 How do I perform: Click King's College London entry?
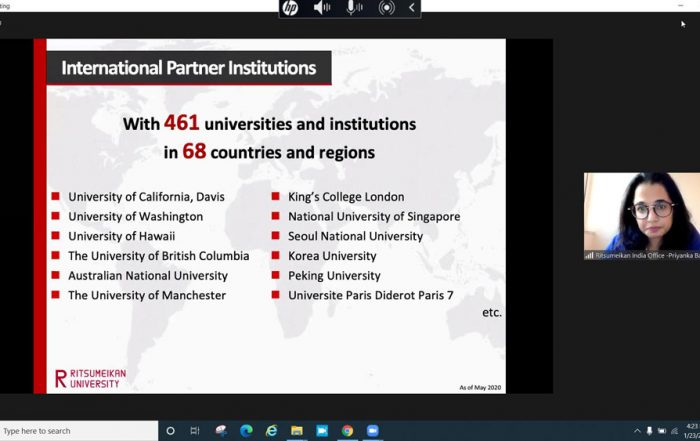coord(346,197)
